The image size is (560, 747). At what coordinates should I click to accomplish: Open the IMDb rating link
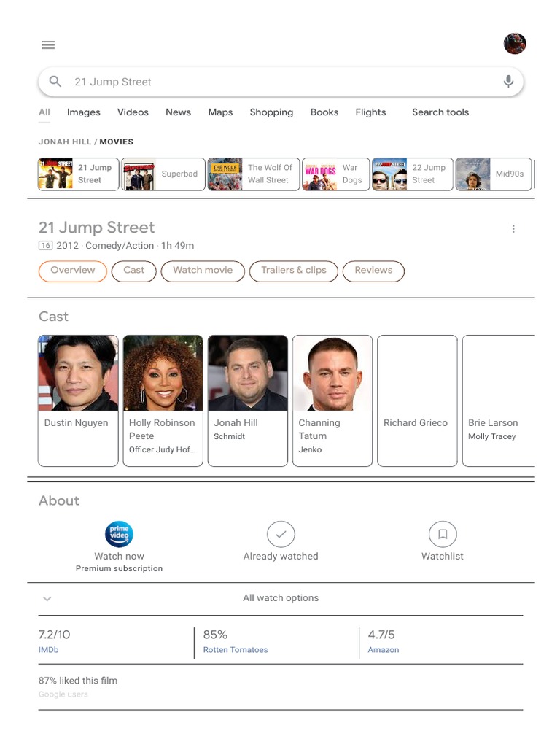pyautogui.click(x=49, y=650)
